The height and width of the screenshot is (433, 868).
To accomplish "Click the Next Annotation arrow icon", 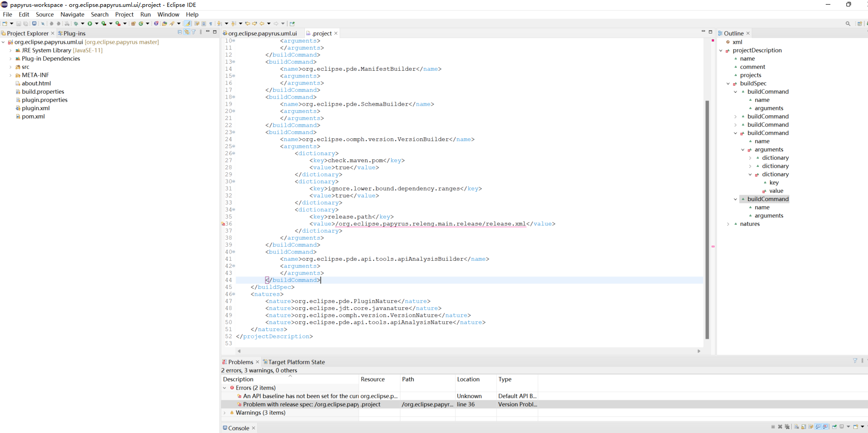I will click(x=219, y=23).
